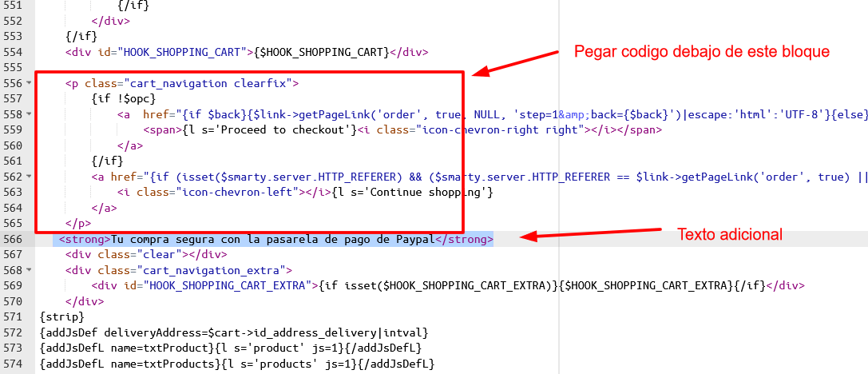This screenshot has width=868, height=374.
Task: Select line number 554 in gutter
Action: coord(12,52)
